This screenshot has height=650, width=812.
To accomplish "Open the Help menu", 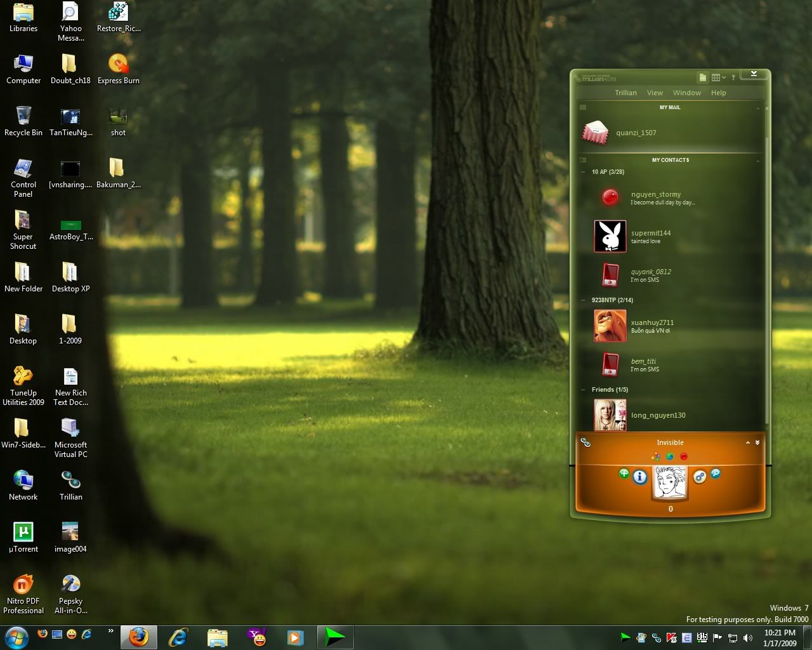I will (x=718, y=93).
